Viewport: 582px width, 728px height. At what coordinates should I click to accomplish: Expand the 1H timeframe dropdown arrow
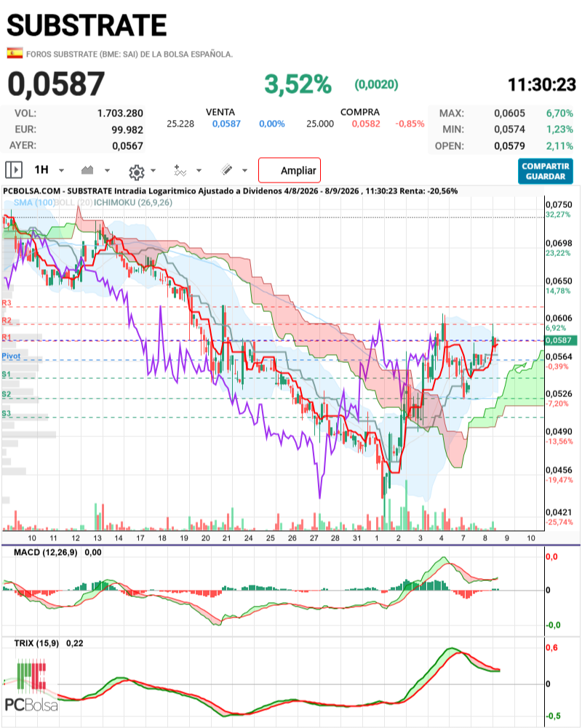[61, 170]
